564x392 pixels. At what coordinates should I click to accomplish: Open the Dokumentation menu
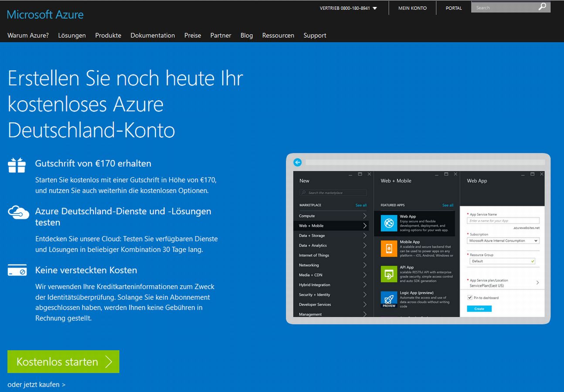(153, 35)
